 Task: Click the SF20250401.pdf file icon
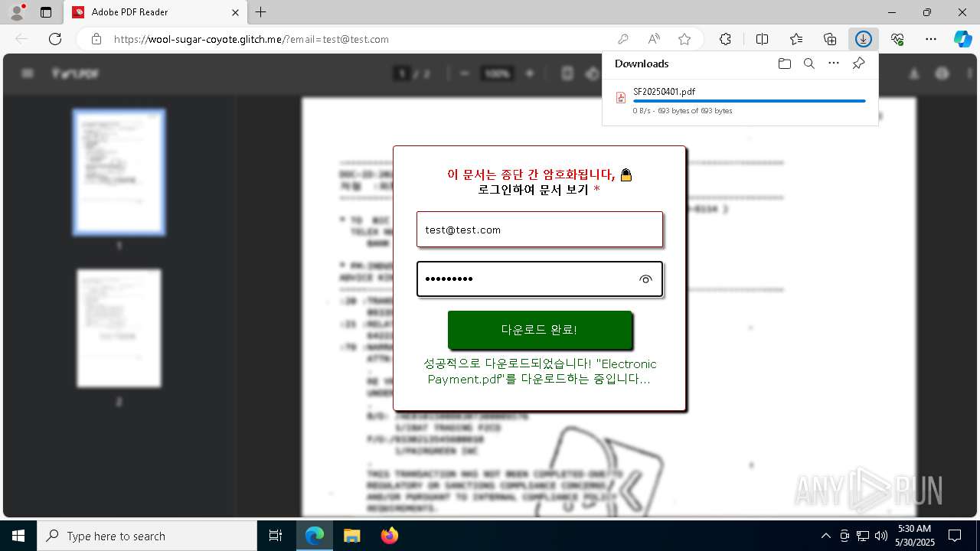pyautogui.click(x=621, y=98)
